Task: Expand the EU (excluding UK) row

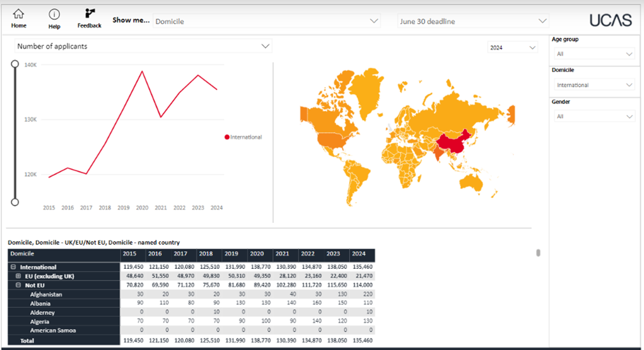Action: [19, 276]
